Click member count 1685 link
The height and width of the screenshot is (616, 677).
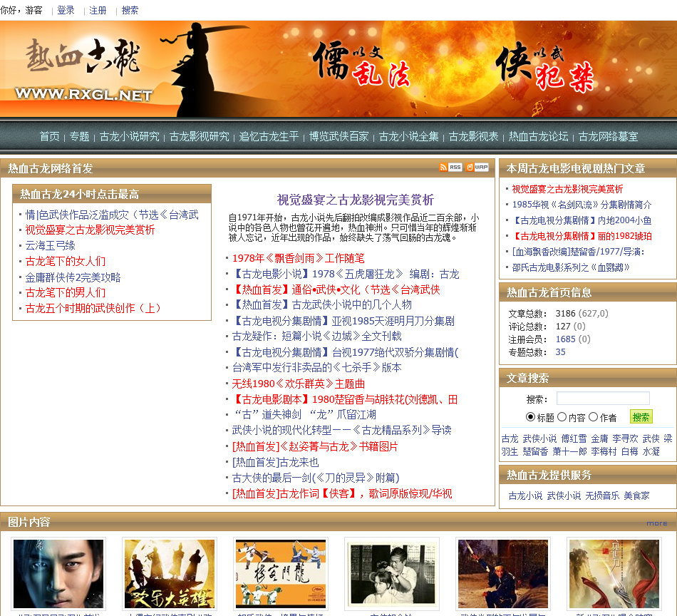pos(565,339)
